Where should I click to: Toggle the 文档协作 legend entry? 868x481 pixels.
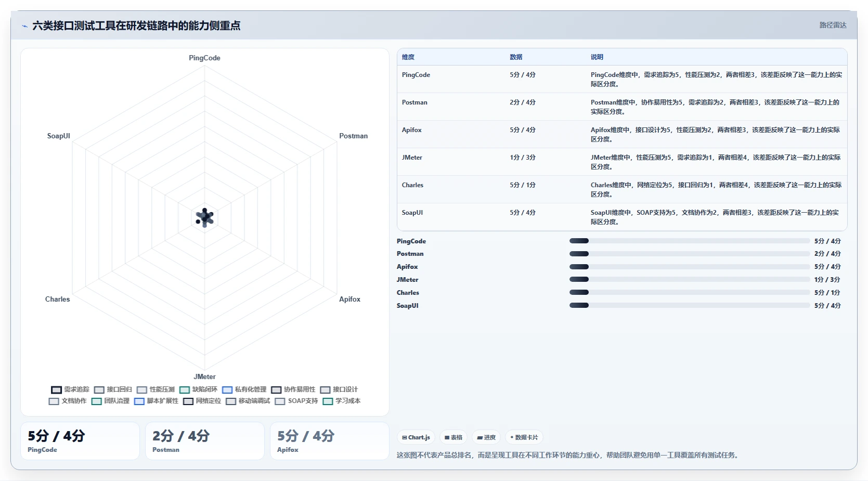[x=68, y=401]
